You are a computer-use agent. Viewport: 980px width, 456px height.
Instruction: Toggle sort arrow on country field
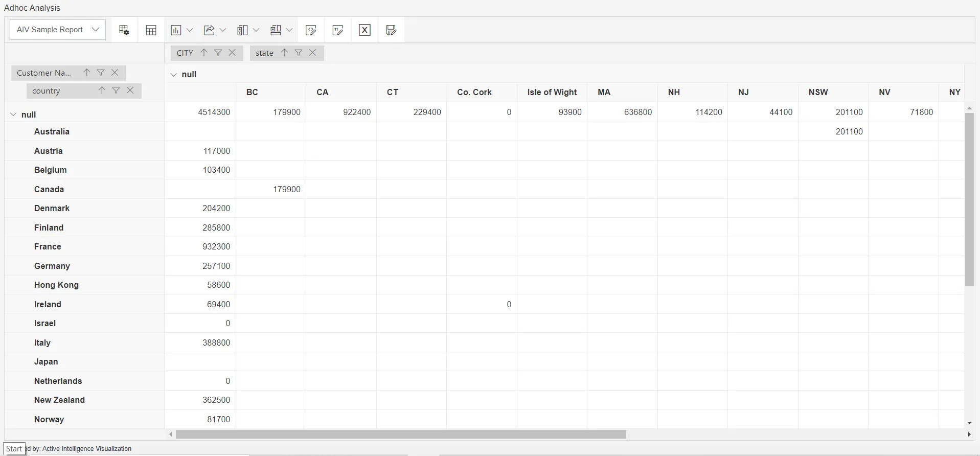click(102, 90)
